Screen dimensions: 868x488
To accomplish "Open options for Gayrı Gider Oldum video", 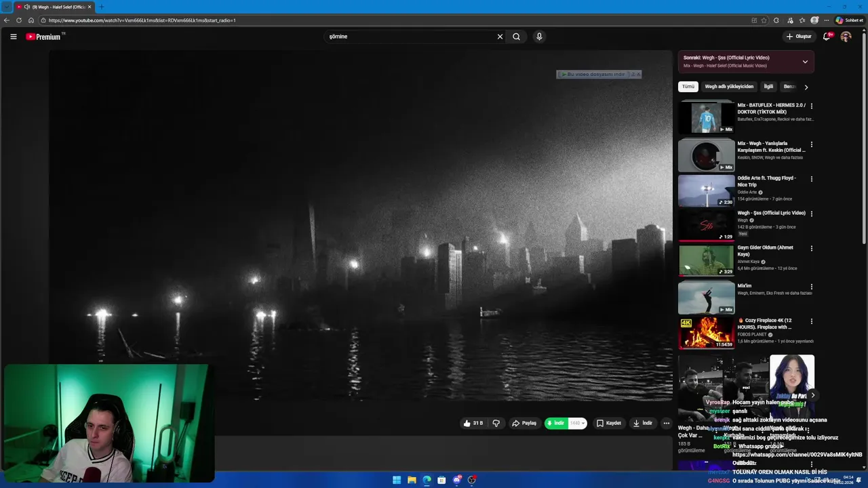I will click(812, 248).
